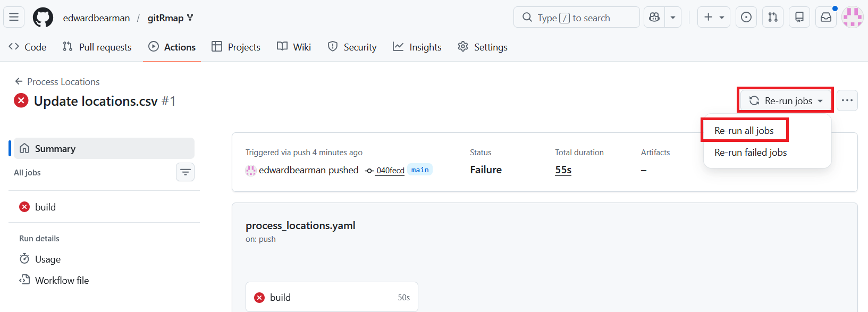
Task: Select Re-run all jobs
Action: click(744, 131)
